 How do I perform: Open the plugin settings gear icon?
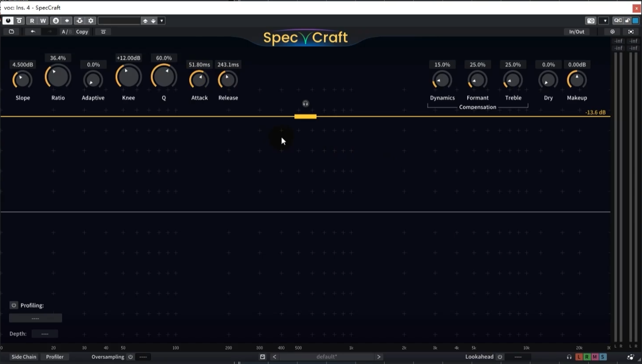(x=612, y=32)
